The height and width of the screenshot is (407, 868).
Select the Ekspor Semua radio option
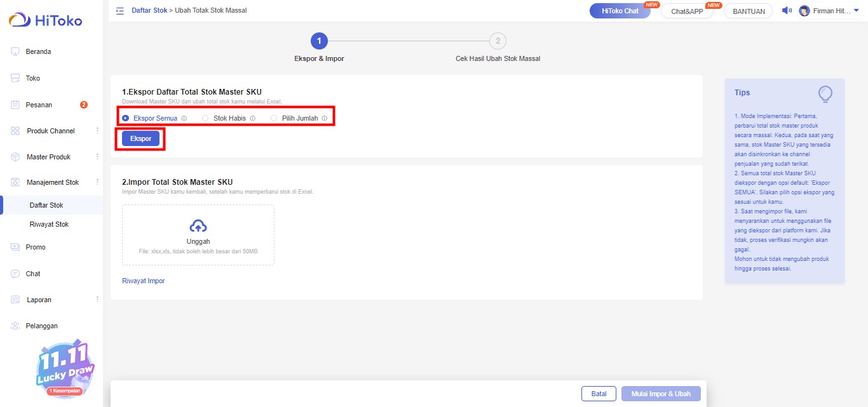(x=126, y=118)
